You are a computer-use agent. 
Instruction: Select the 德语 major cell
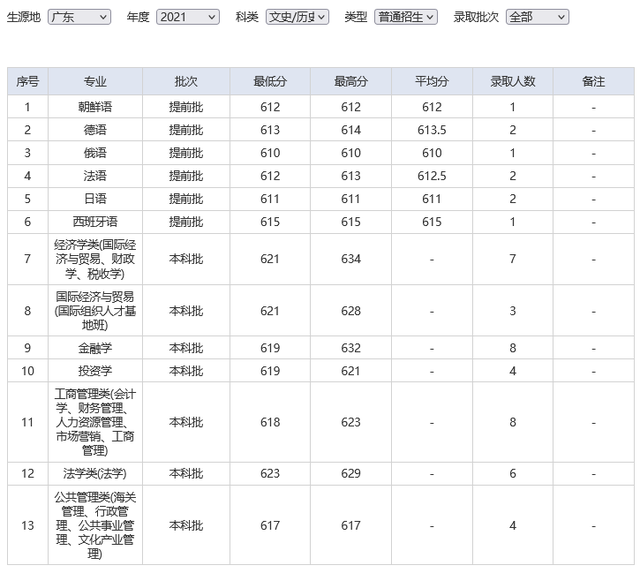click(95, 130)
